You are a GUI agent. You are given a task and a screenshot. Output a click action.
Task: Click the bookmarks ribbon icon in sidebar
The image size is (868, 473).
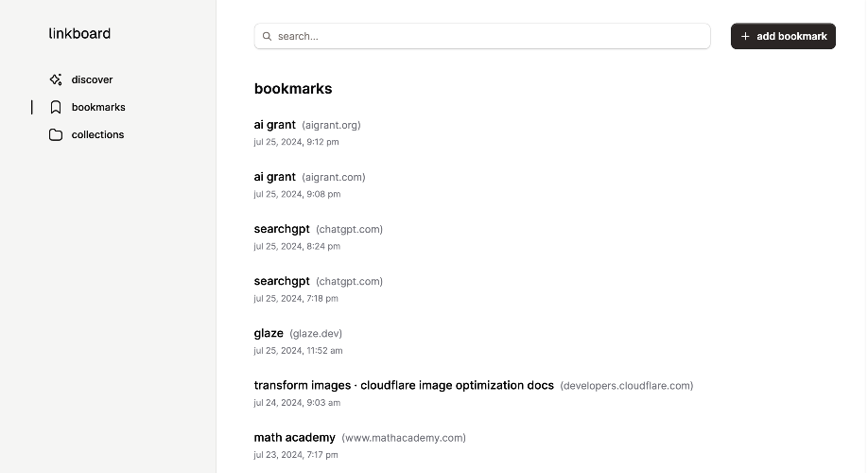click(56, 107)
